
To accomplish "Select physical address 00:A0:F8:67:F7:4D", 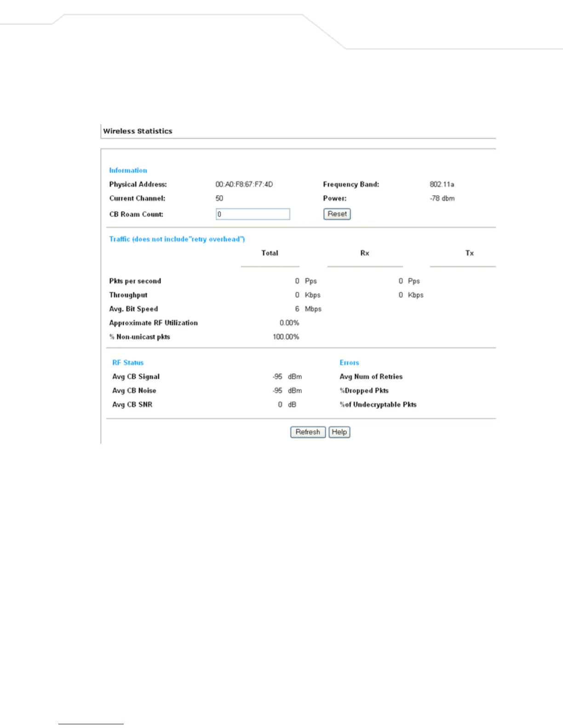I will pyautogui.click(x=244, y=184).
